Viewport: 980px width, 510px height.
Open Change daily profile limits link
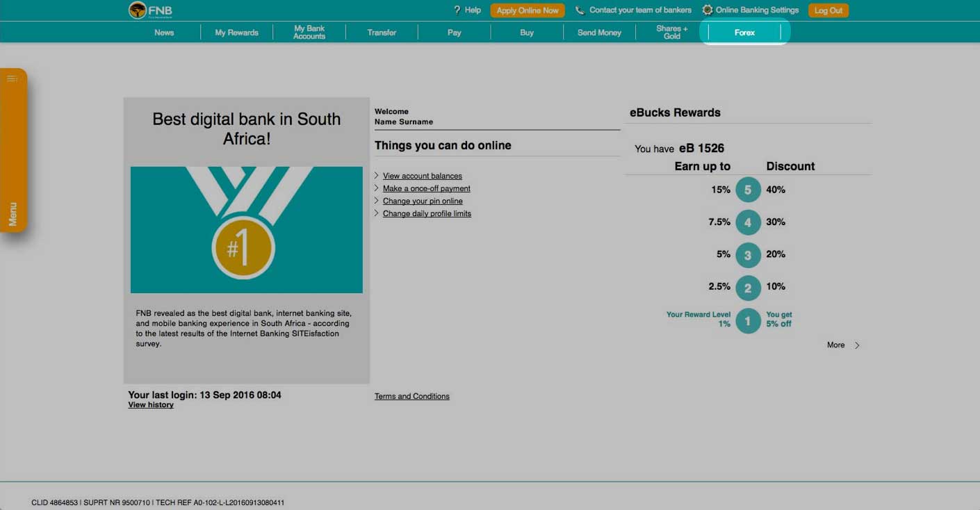pos(427,213)
